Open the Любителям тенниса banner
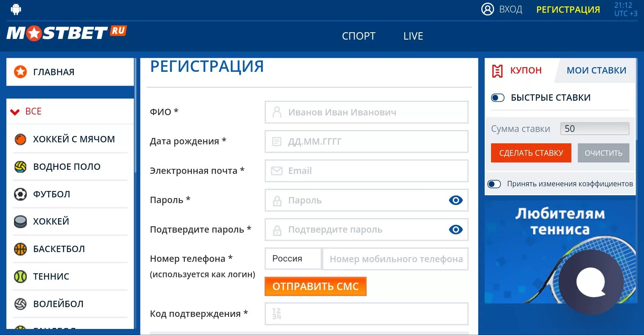 point(560,252)
